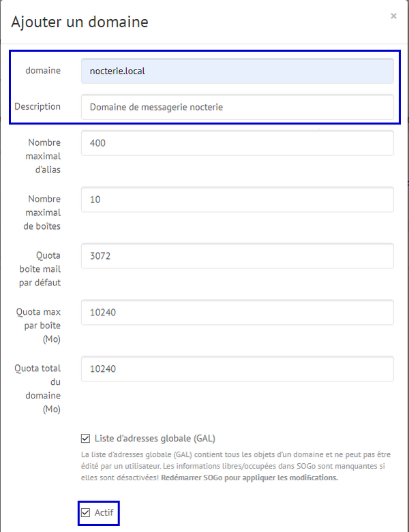Click the "Ajouter un domaine" dialog title
This screenshot has width=409, height=532.
point(80,22)
